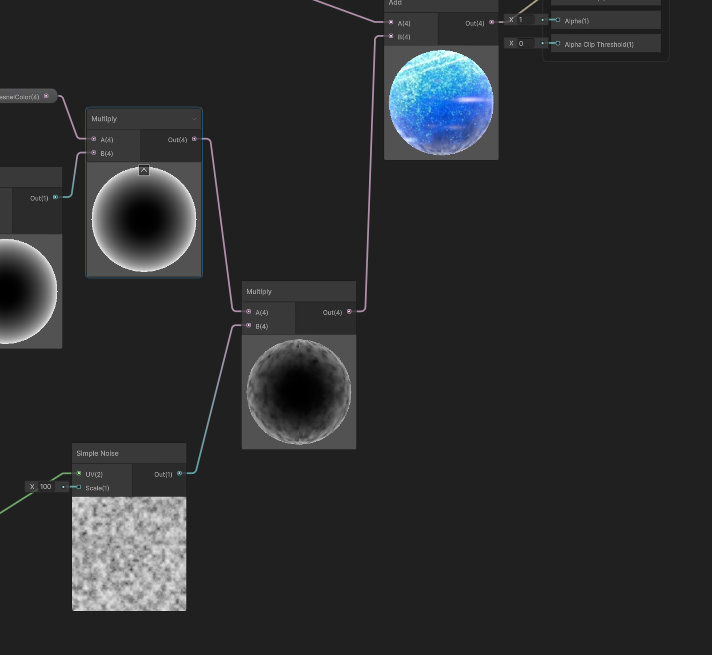Click the UV(2) port on Simple Noise
The height and width of the screenshot is (655, 712).
pyautogui.click(x=79, y=473)
